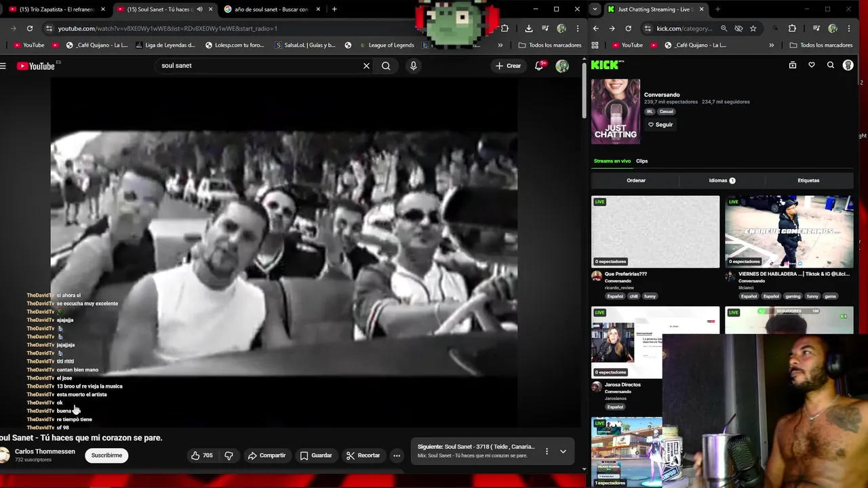868x488 pixels.
Task: Open a new tab in the left window
Action: tap(334, 9)
